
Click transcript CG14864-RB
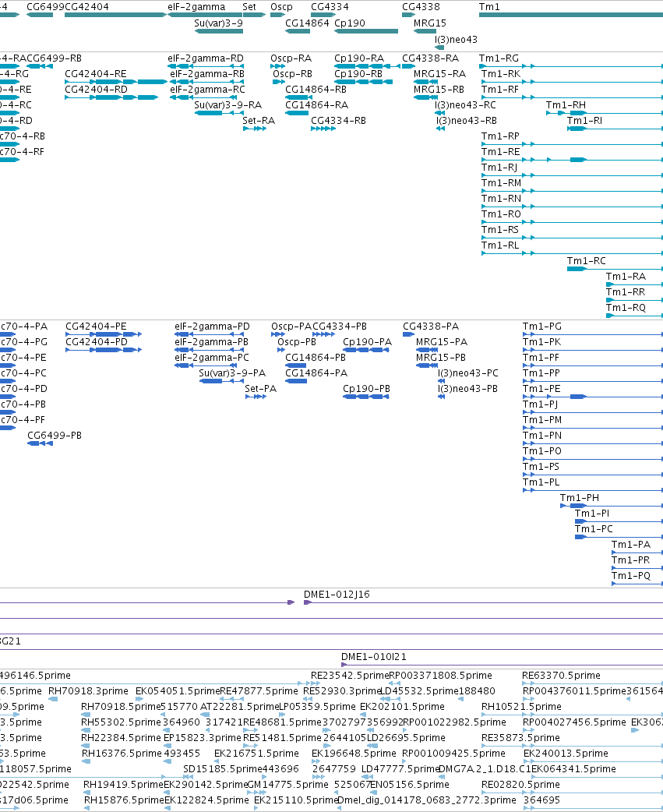316,89
